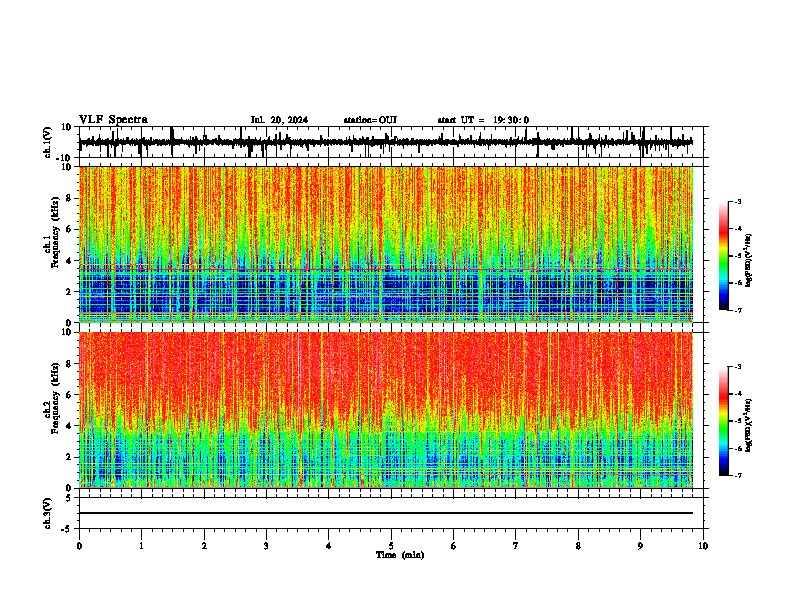
Task: Click the "-3" tick on ch.1 colorbar
Action: pyautogui.click(x=737, y=202)
